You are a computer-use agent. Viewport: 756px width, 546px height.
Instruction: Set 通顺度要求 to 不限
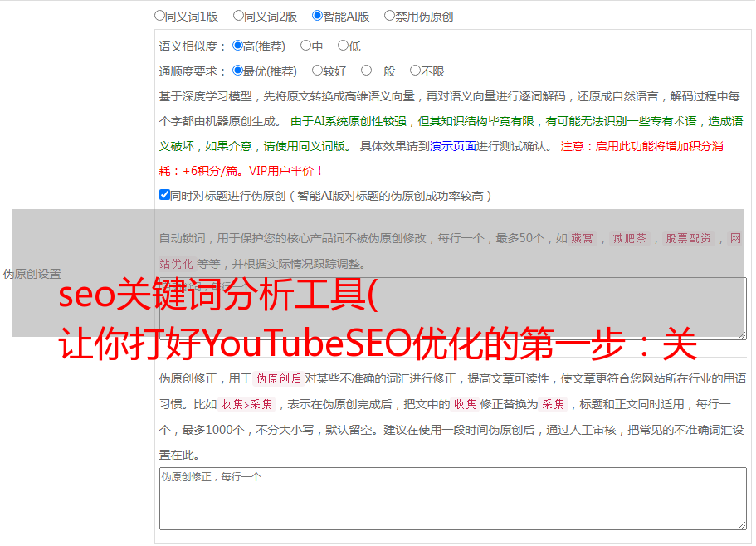pos(415,71)
